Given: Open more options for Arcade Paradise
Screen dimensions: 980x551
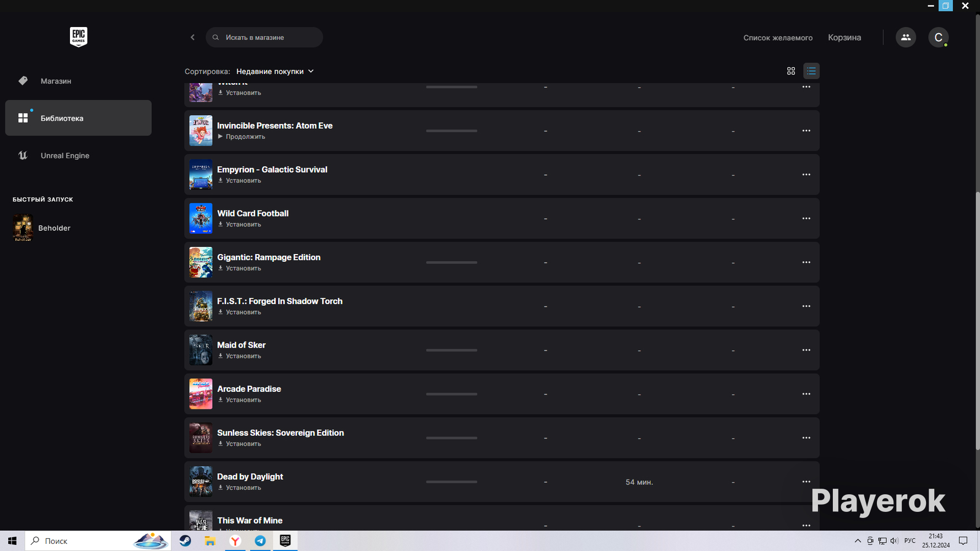Looking at the screenshot, I should click(806, 394).
